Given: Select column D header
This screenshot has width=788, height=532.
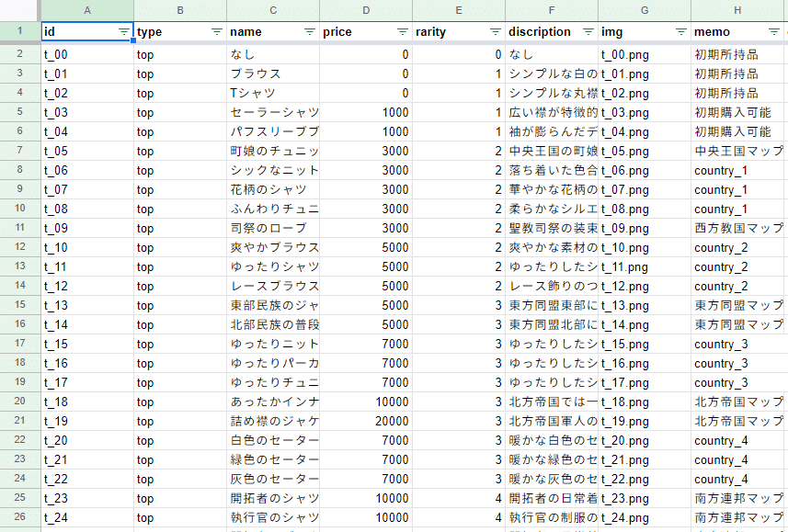Looking at the screenshot, I should (x=366, y=10).
